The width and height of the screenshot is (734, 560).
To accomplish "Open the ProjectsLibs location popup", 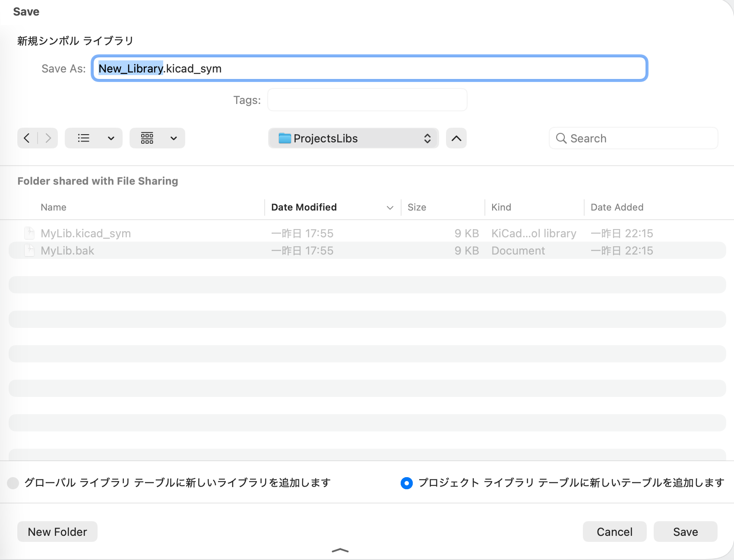I will [354, 138].
